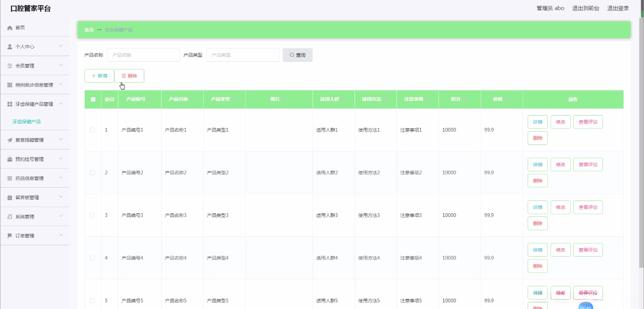
Task: Sort by the 使用方法 column arrows
Action: pyautogui.click(x=386, y=100)
